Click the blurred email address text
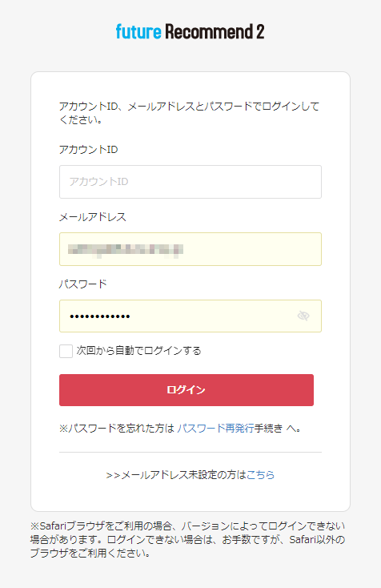381x588 pixels. [126, 249]
